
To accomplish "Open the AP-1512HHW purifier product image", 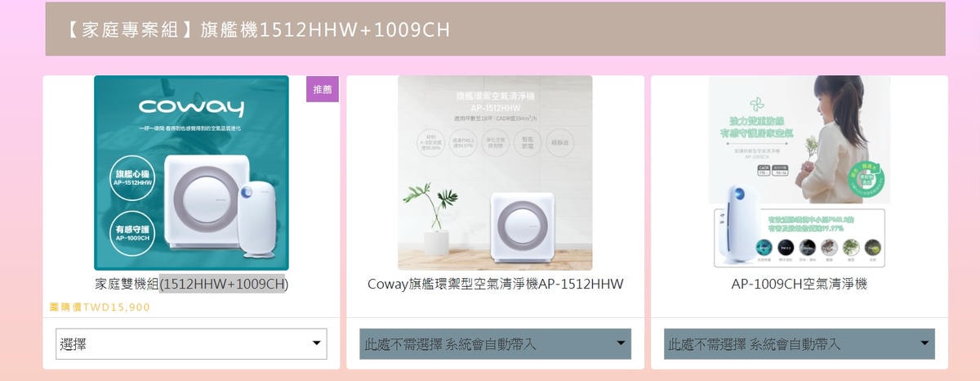I will pyautogui.click(x=495, y=173).
